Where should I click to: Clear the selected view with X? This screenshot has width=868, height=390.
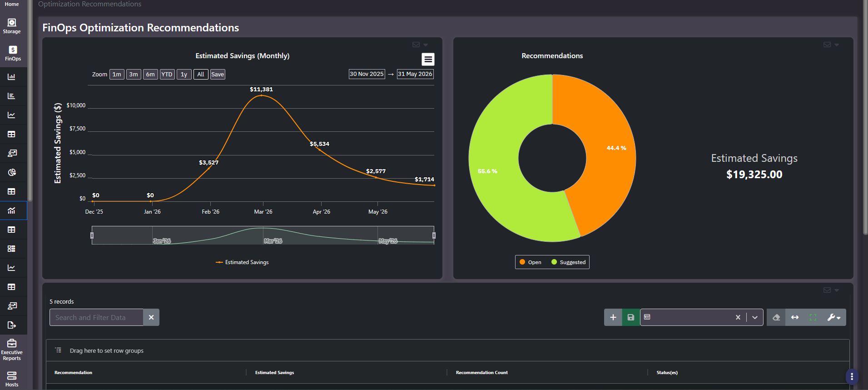tap(738, 317)
